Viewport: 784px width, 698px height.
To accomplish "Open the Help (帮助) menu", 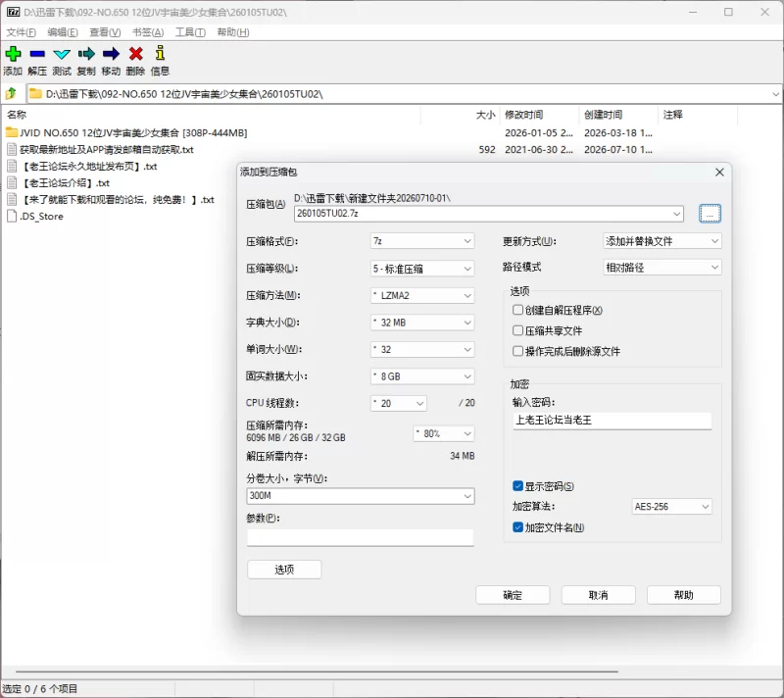I will 233,32.
